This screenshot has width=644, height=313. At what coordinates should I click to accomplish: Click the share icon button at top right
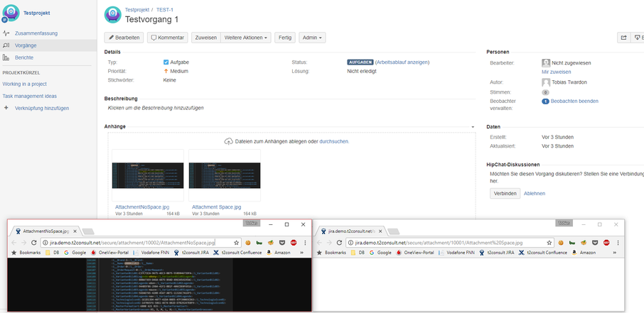pos(623,38)
